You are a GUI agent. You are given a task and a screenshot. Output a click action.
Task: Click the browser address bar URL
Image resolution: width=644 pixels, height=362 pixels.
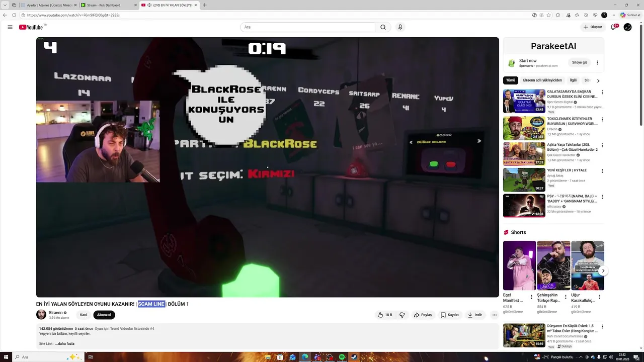click(x=73, y=15)
